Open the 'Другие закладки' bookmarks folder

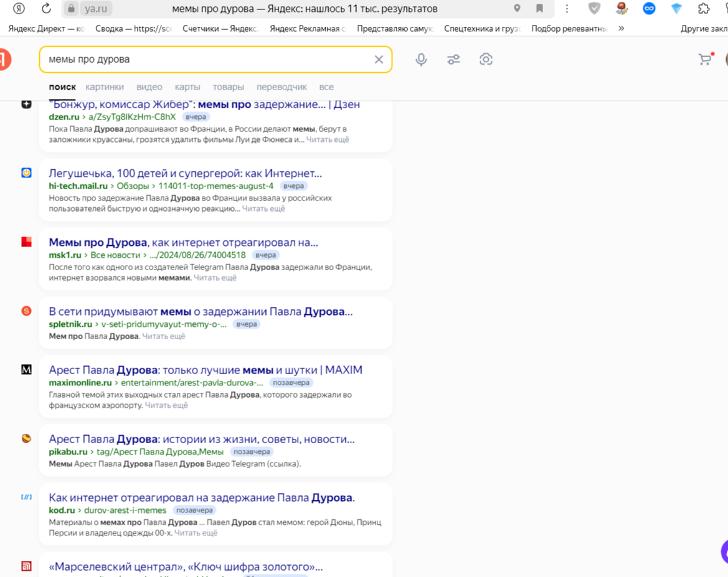pyautogui.click(x=704, y=28)
